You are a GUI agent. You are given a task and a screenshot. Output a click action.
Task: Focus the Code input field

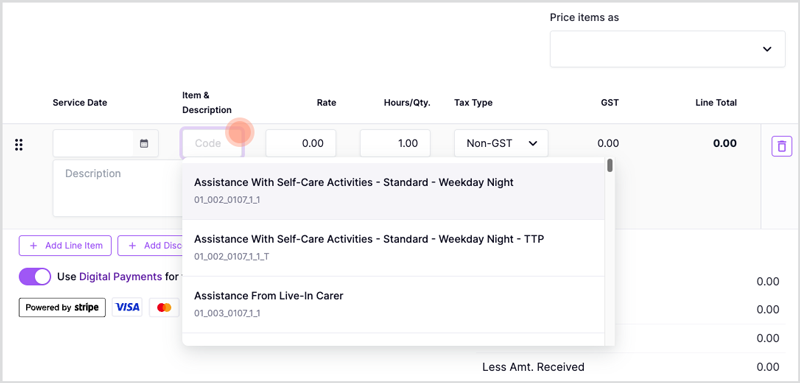[212, 143]
